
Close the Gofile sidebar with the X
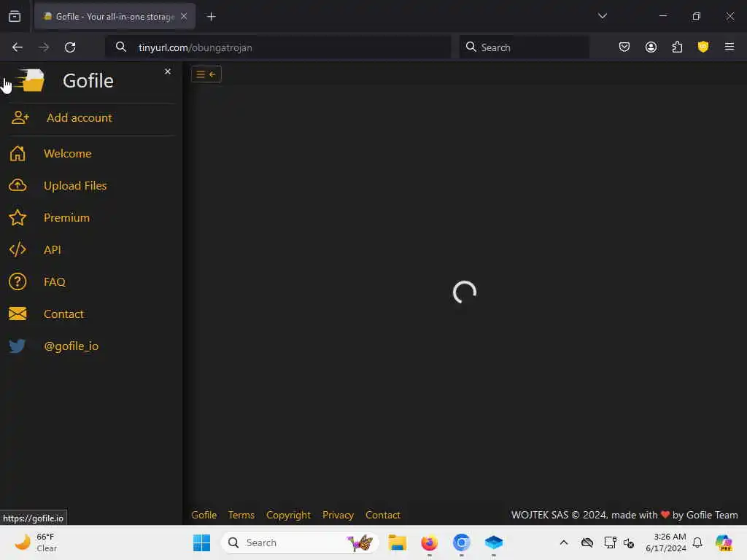[168, 71]
